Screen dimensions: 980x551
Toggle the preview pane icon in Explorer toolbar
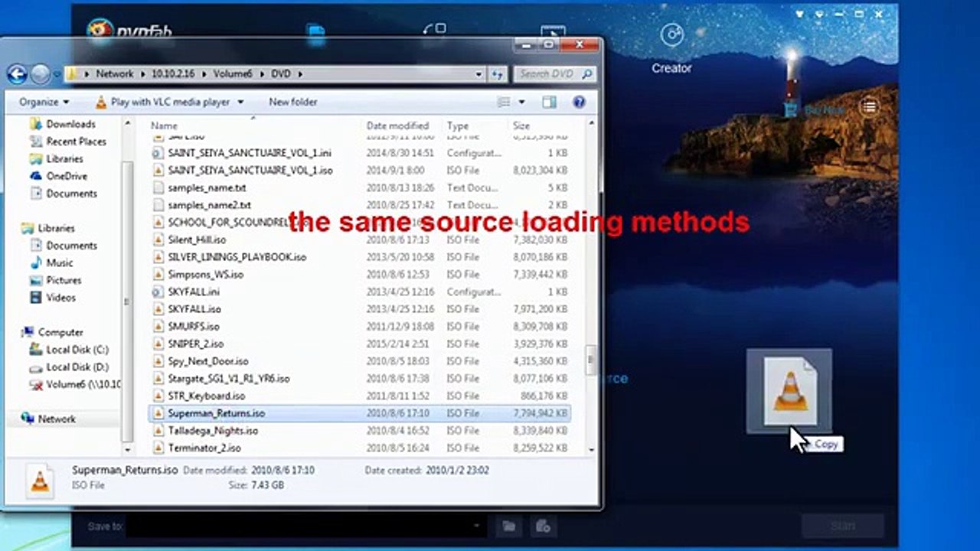click(x=549, y=102)
